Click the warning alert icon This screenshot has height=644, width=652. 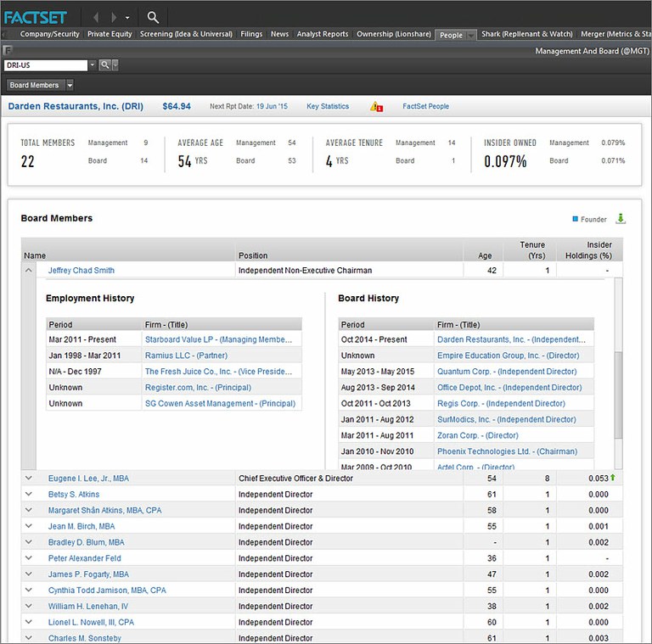(x=376, y=107)
